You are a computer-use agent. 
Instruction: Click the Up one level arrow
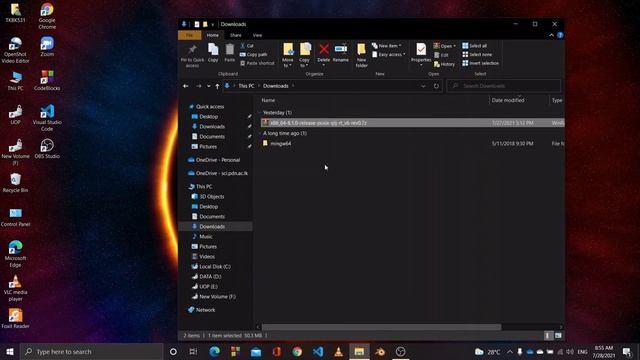217,86
